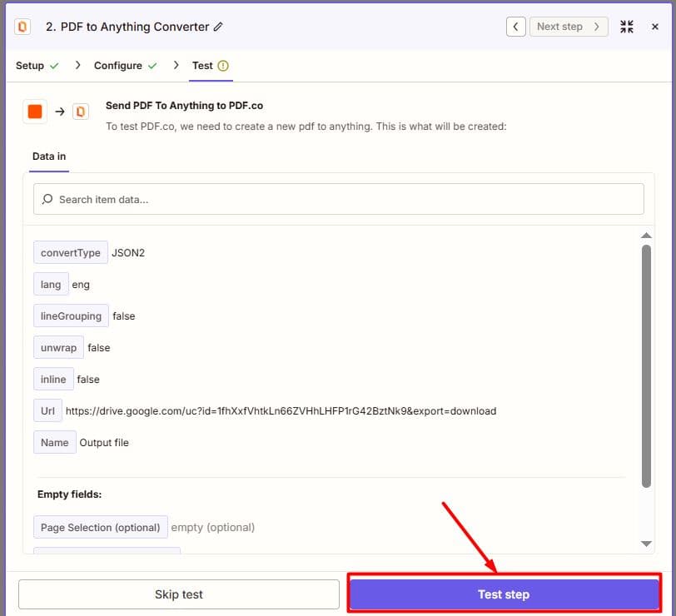Click the Test tab warning icon
Screen dimensions: 676x616
click(223, 66)
